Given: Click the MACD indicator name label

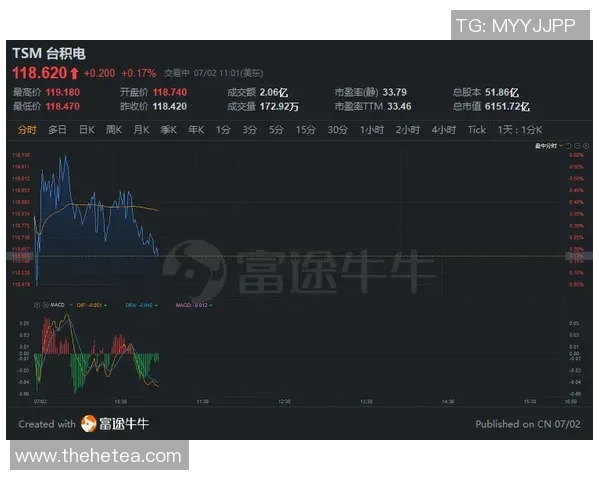Looking at the screenshot, I should point(57,305).
